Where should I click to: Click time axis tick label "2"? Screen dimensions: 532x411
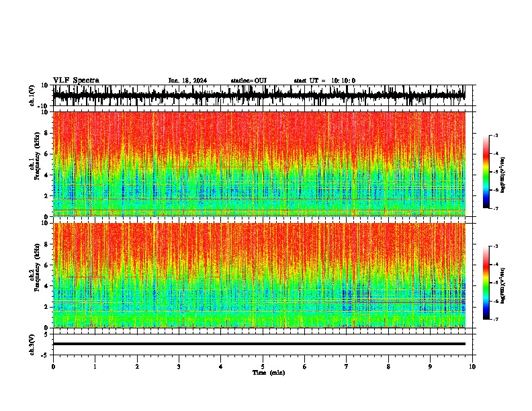click(x=137, y=367)
